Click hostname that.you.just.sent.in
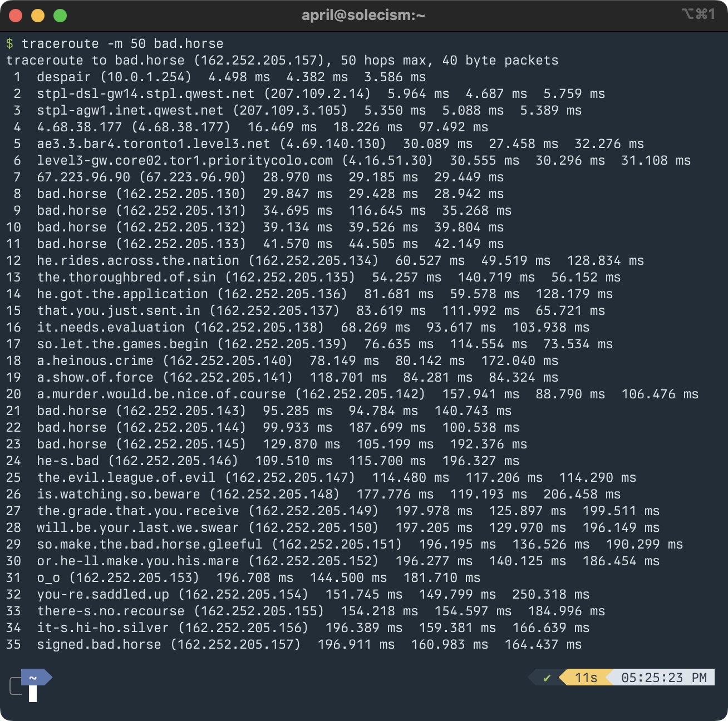The image size is (728, 721). pyautogui.click(x=119, y=310)
